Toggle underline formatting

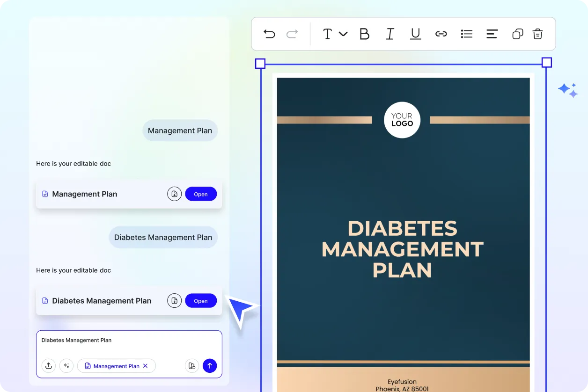click(x=415, y=34)
